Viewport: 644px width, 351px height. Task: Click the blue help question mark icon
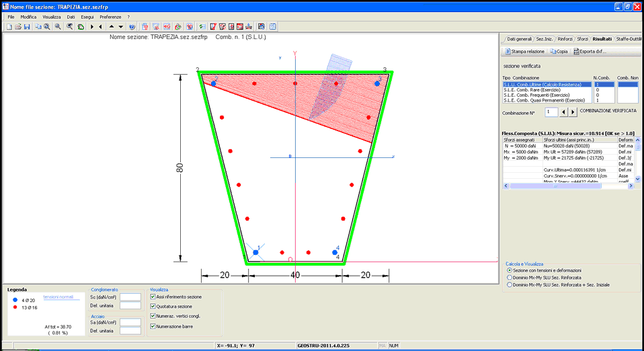point(132,27)
